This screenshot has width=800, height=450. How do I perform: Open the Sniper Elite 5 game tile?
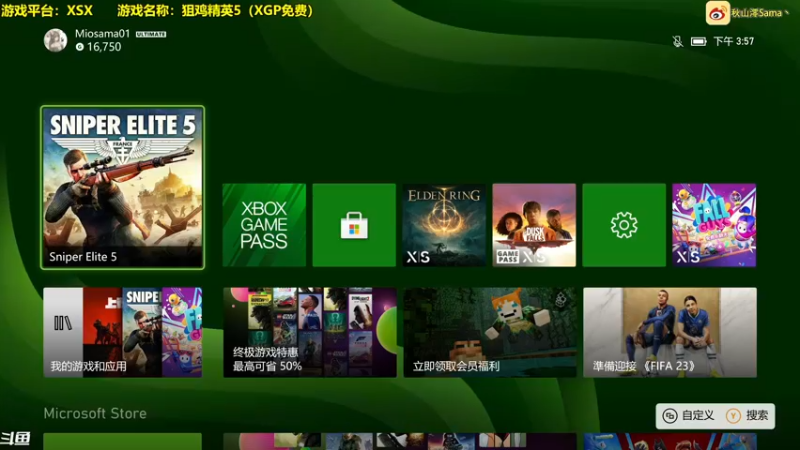click(122, 187)
